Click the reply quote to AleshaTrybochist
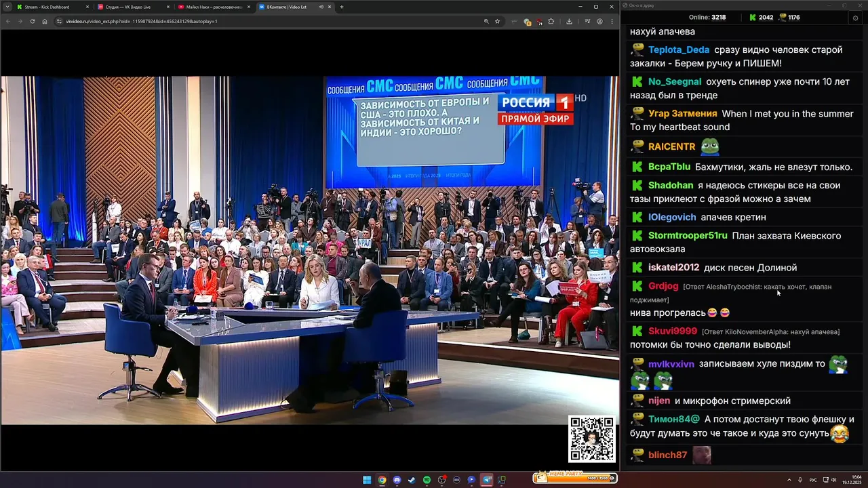 [x=730, y=293]
